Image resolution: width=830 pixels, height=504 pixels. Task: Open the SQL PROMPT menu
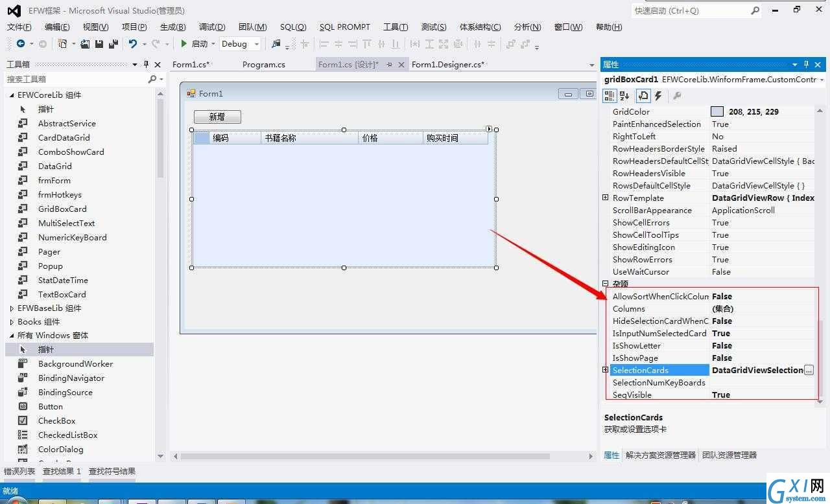coord(345,27)
